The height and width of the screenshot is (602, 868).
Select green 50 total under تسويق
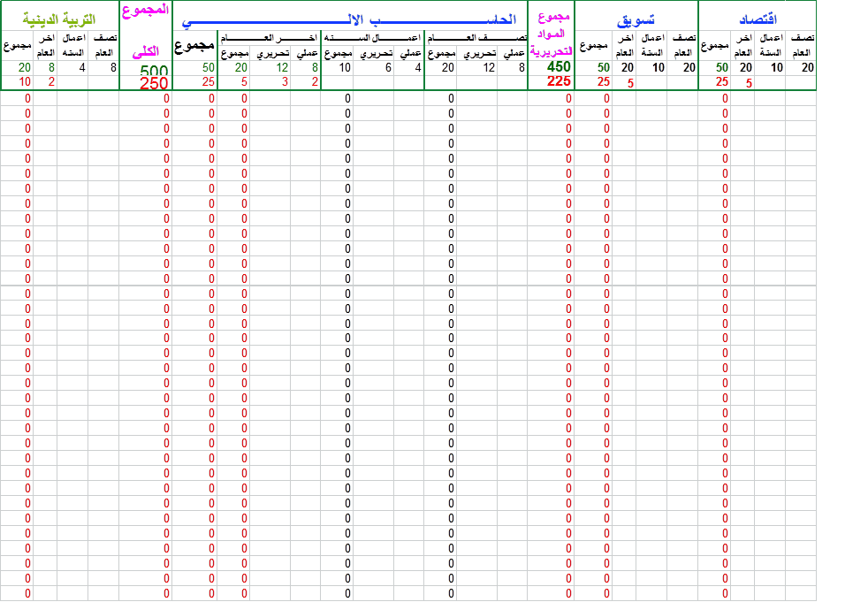click(x=603, y=67)
